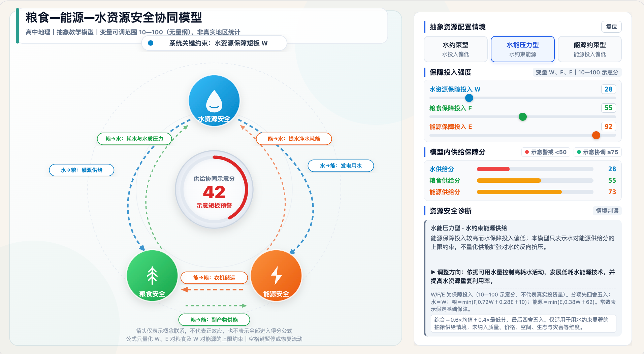Click the 水→能：发电用水 label
The width and height of the screenshot is (644, 354).
tap(341, 166)
